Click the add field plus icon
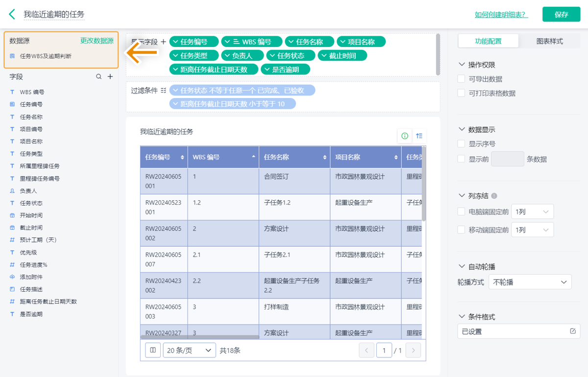 pos(110,77)
